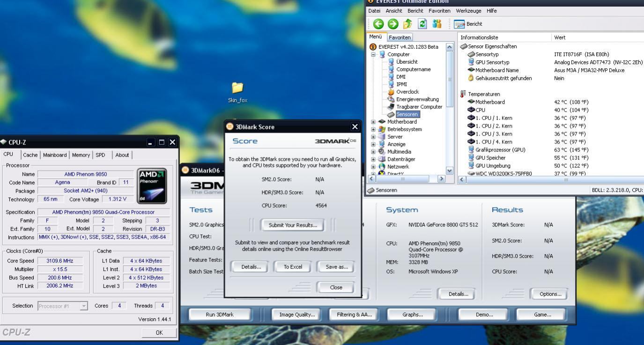Click the Refresh icon in EVEREST toolbar
The image size is (644, 345).
422,23
